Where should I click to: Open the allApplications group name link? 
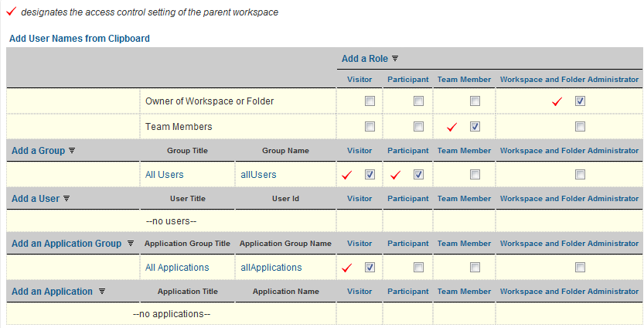pyautogui.click(x=271, y=268)
